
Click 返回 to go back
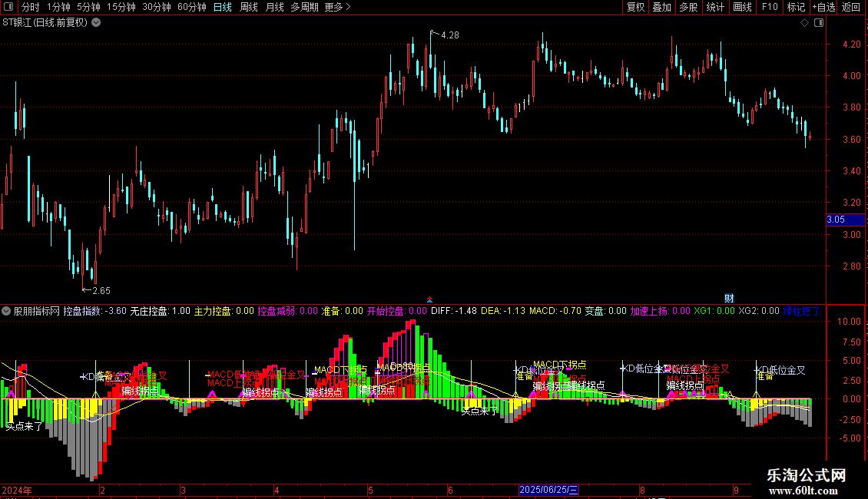(x=851, y=7)
